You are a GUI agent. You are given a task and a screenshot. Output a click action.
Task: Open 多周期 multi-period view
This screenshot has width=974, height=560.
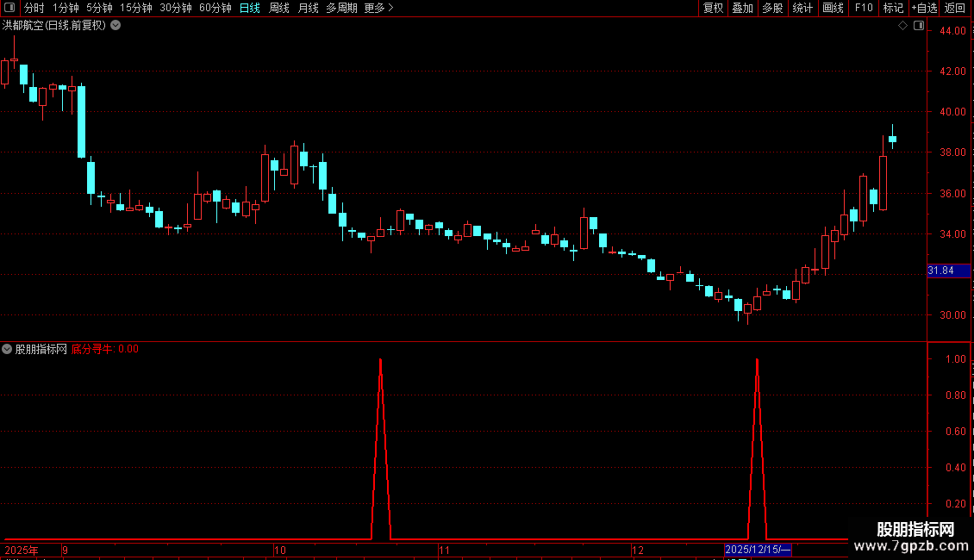point(341,8)
